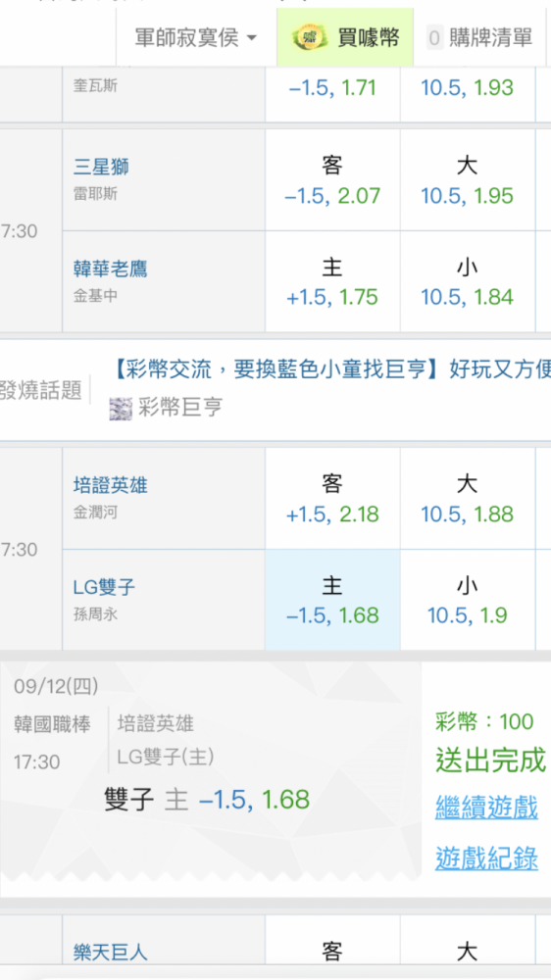551x980 pixels.
Task: Select 韓華老鷹 主 +1.5, 1.75 odds
Action: 332,282
